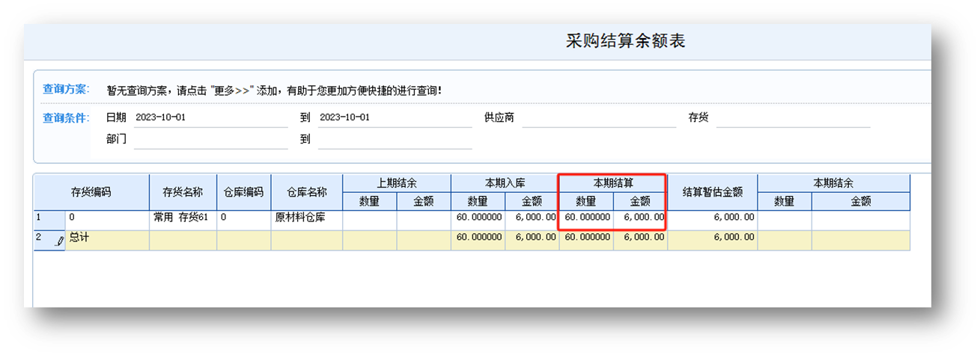Viewport: 980px width, 356px height.
Task: Select the '原材料仓库' cell
Action: point(307,220)
